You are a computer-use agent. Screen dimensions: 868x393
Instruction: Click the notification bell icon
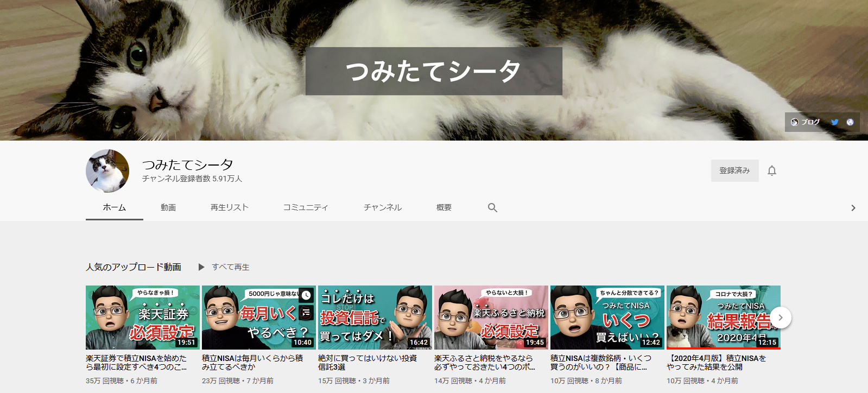coord(771,171)
